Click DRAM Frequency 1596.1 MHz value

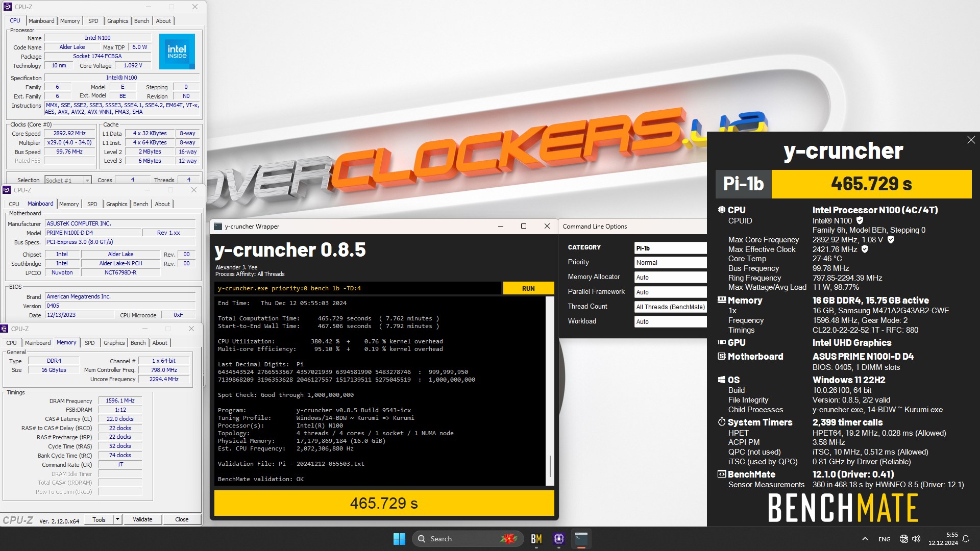pos(120,400)
